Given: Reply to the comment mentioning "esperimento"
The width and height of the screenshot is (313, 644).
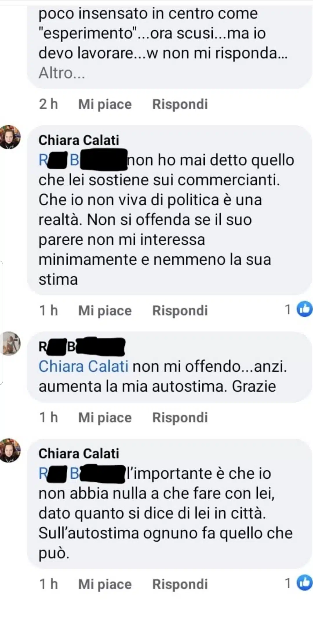Looking at the screenshot, I should pos(180,104).
